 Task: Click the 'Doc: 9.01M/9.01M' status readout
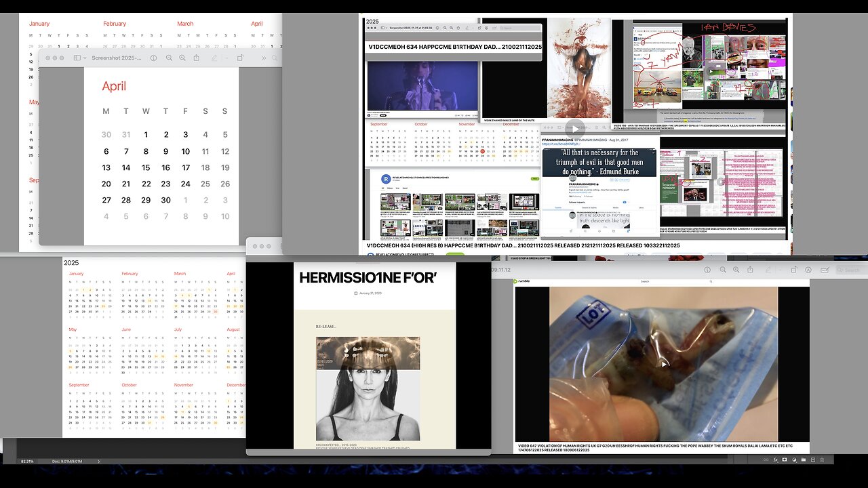tap(67, 462)
